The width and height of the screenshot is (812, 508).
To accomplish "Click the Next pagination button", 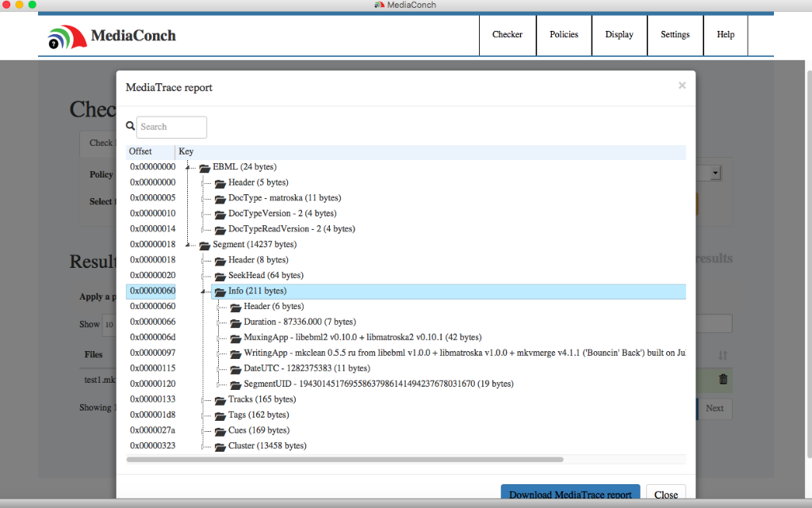I will point(714,408).
